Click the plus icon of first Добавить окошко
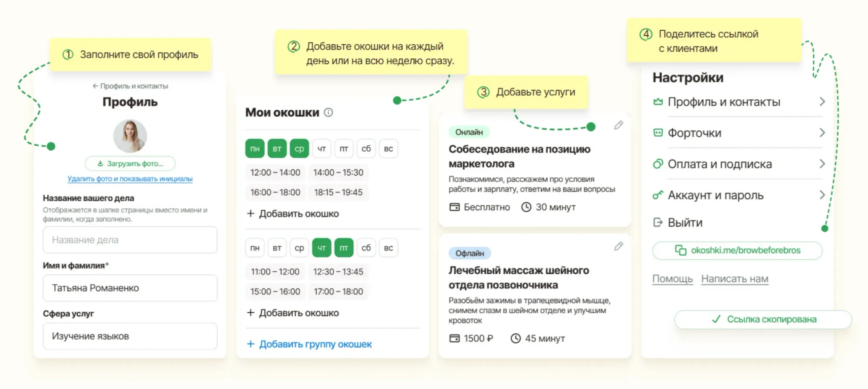 tap(250, 213)
